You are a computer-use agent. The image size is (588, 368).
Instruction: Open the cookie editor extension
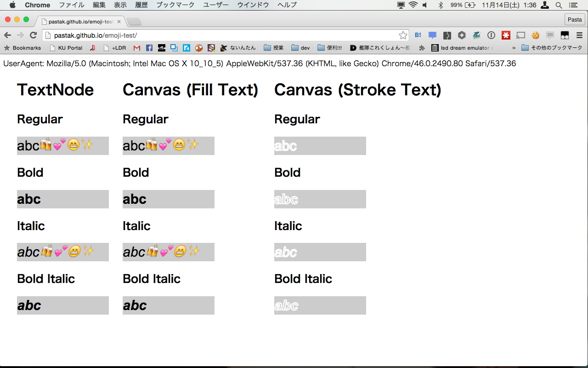tap(535, 35)
